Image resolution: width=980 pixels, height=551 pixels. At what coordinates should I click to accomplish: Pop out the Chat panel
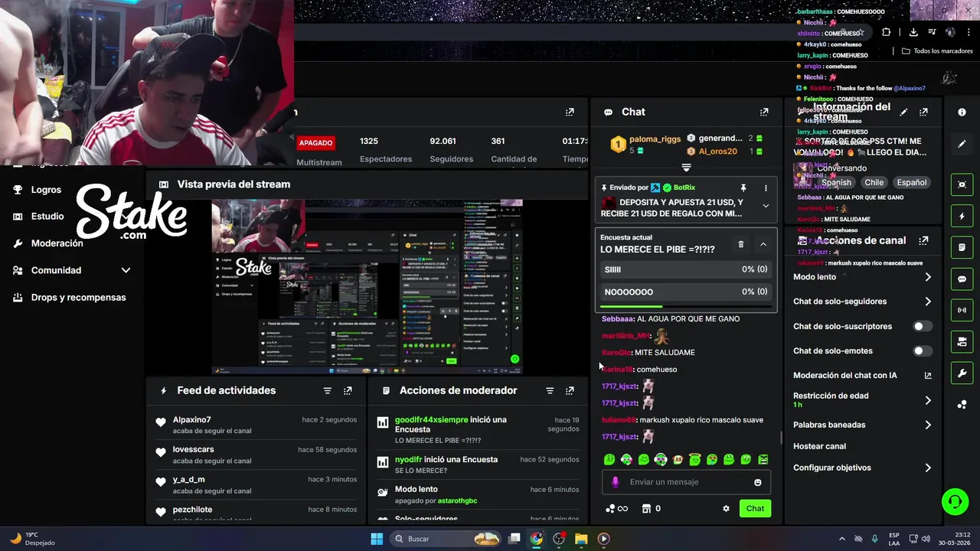[x=764, y=112]
